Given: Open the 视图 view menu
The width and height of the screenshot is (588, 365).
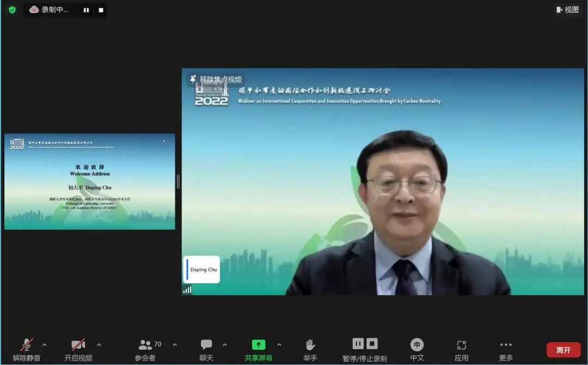Looking at the screenshot, I should click(567, 10).
